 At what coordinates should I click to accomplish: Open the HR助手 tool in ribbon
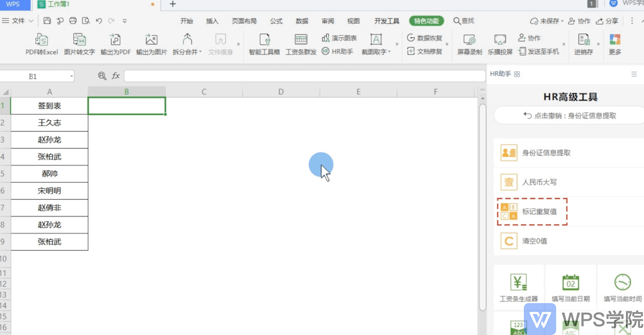tap(337, 51)
